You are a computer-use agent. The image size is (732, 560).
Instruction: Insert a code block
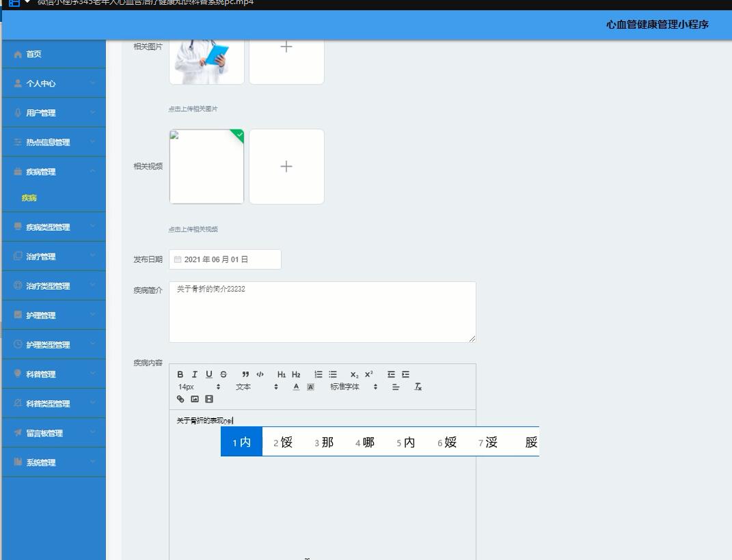[260, 374]
